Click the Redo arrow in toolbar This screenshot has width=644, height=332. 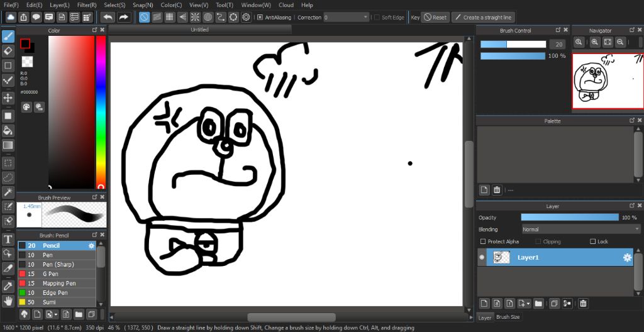[x=123, y=17]
